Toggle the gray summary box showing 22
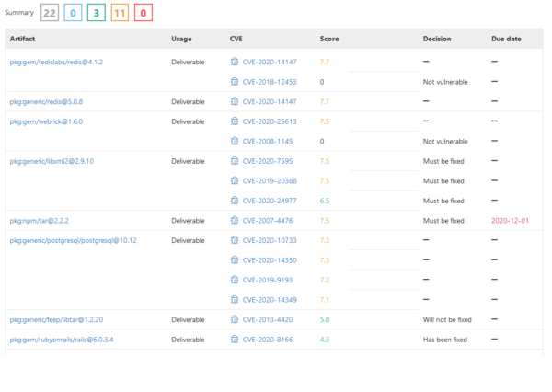The image size is (552, 392). pyautogui.click(x=51, y=13)
